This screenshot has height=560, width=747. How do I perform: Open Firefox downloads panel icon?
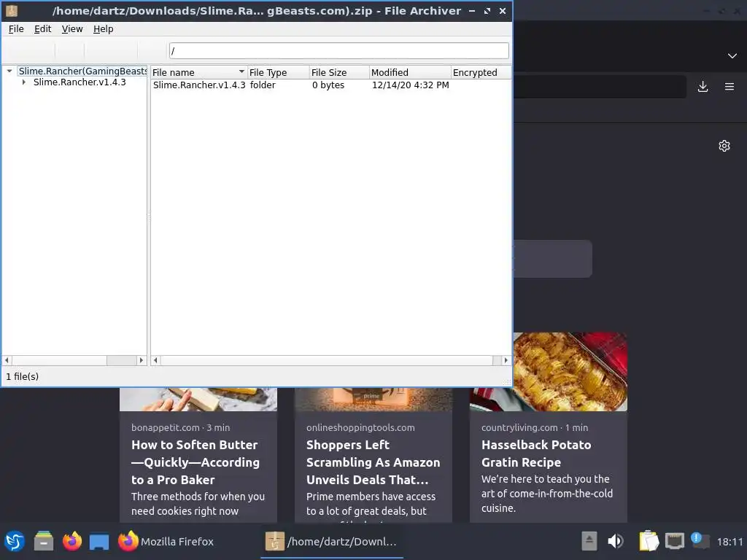tap(703, 87)
